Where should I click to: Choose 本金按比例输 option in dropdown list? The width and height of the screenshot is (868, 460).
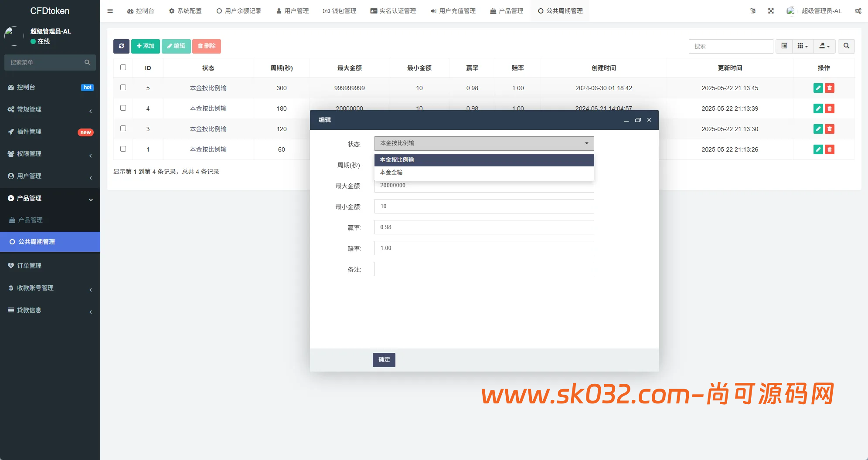pos(484,160)
